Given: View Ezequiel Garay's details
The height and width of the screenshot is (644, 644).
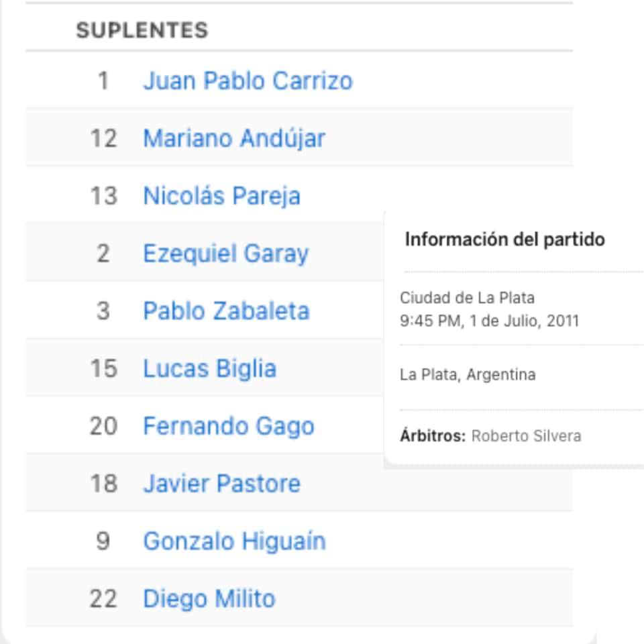Looking at the screenshot, I should (226, 254).
